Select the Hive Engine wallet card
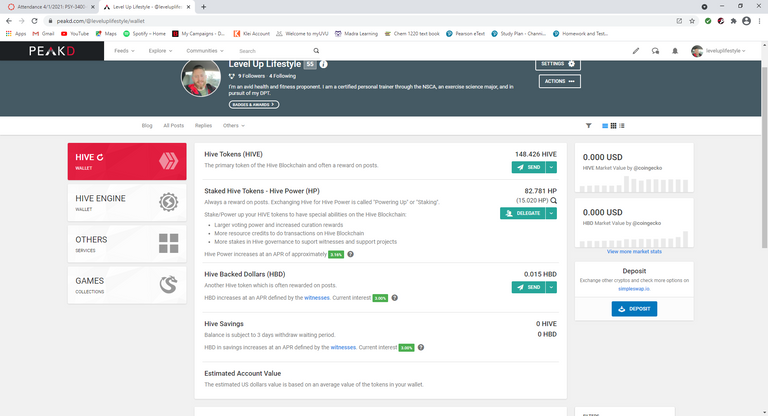 pyautogui.click(x=127, y=202)
